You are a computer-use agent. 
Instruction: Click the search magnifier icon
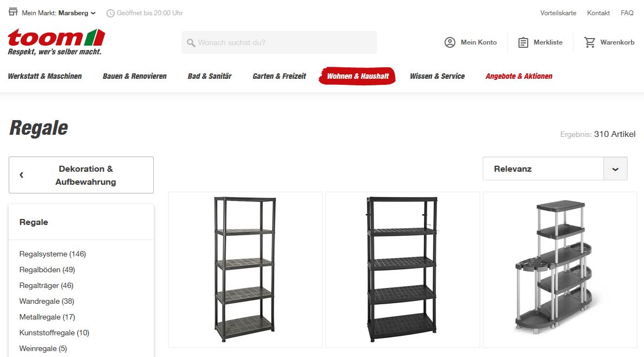[x=191, y=43]
